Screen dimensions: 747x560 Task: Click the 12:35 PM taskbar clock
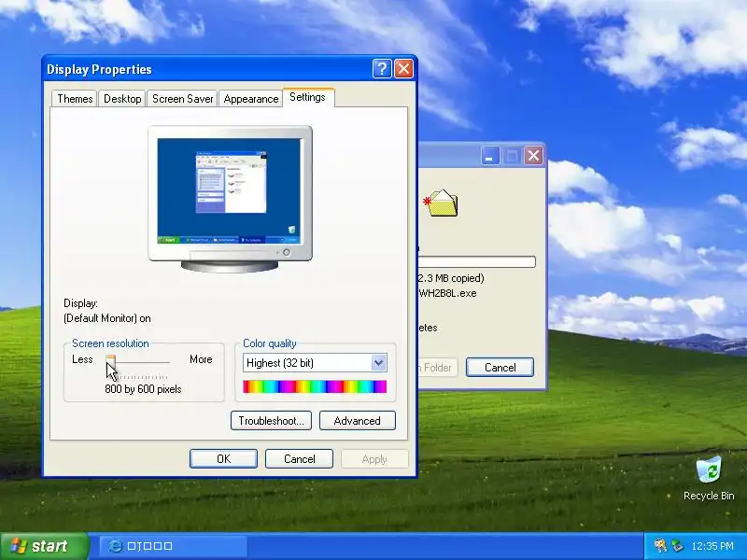(x=712, y=546)
